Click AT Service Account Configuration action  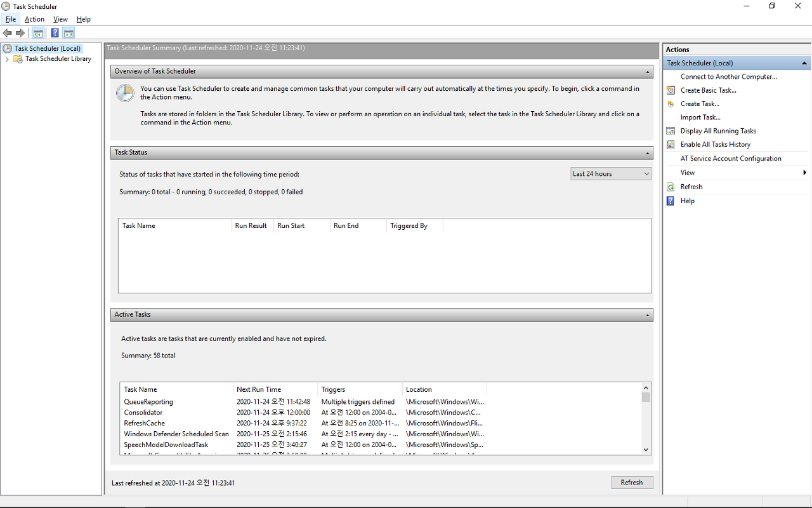(731, 159)
